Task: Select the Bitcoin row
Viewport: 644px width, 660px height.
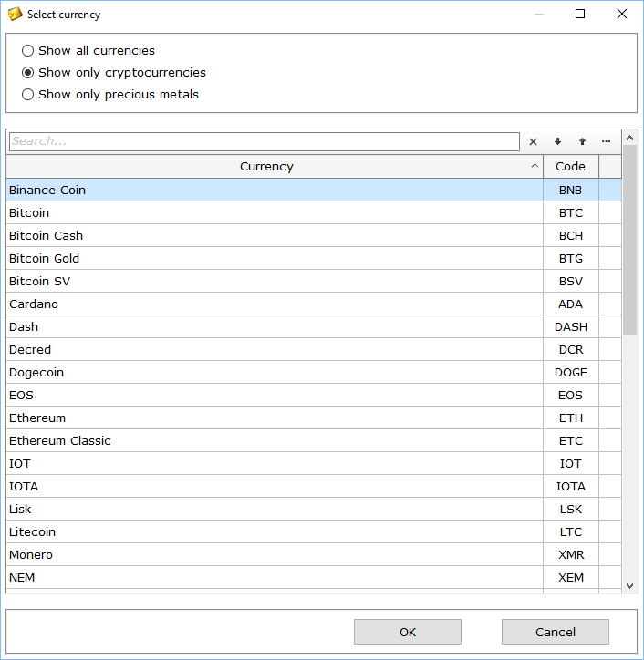Action: [x=314, y=212]
